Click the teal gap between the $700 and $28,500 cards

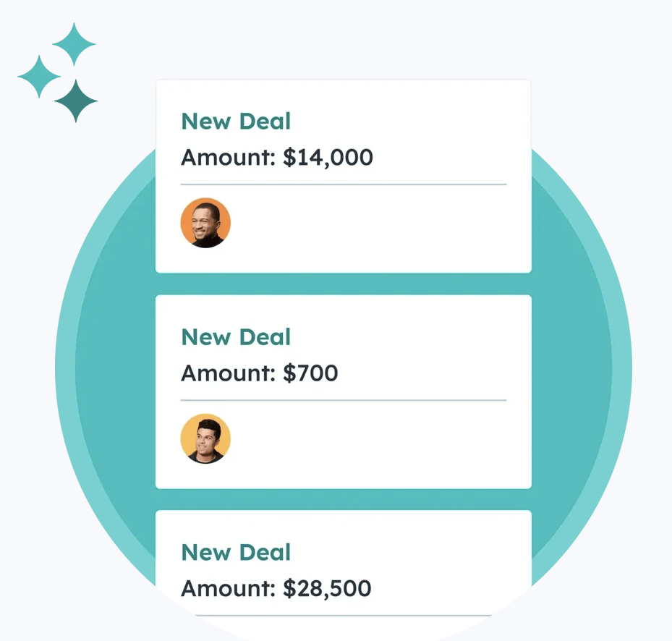tap(344, 499)
